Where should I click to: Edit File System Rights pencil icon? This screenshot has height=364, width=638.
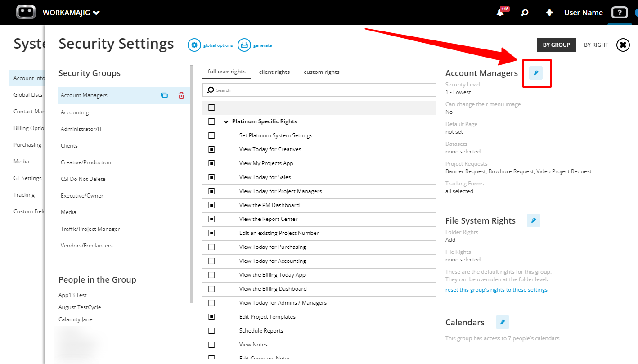534,220
